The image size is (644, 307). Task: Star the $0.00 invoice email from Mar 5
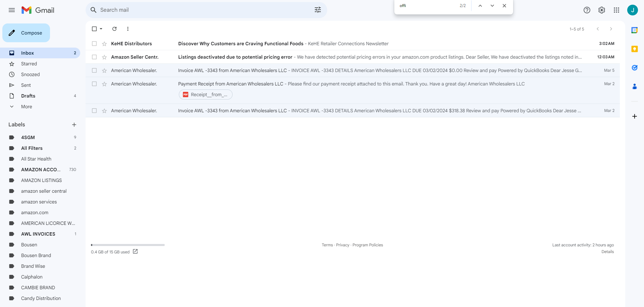tap(104, 70)
